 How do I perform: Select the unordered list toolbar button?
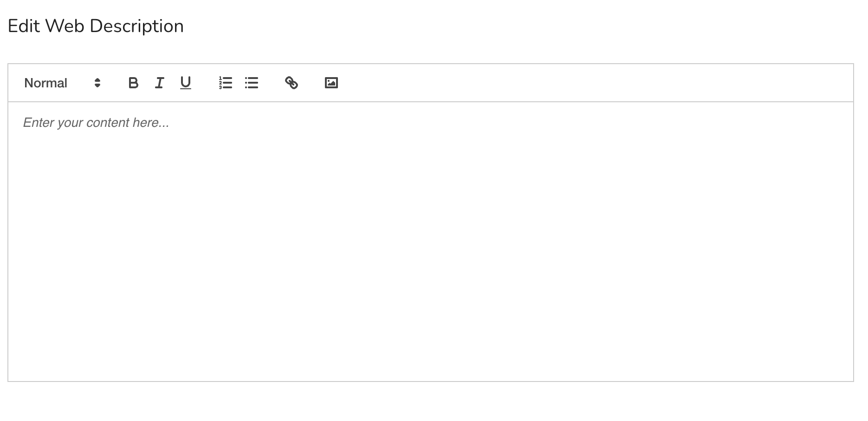pos(251,83)
